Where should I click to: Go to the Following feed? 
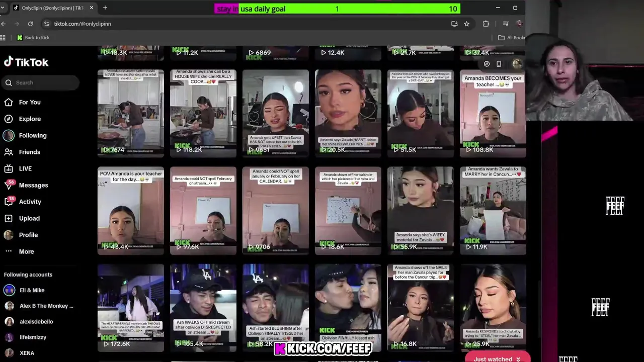(32, 135)
